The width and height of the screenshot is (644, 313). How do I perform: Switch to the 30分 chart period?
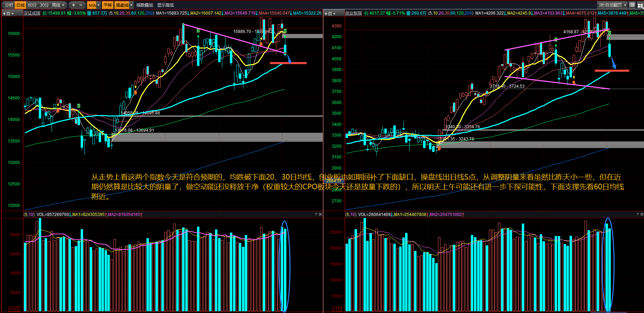click(x=44, y=5)
